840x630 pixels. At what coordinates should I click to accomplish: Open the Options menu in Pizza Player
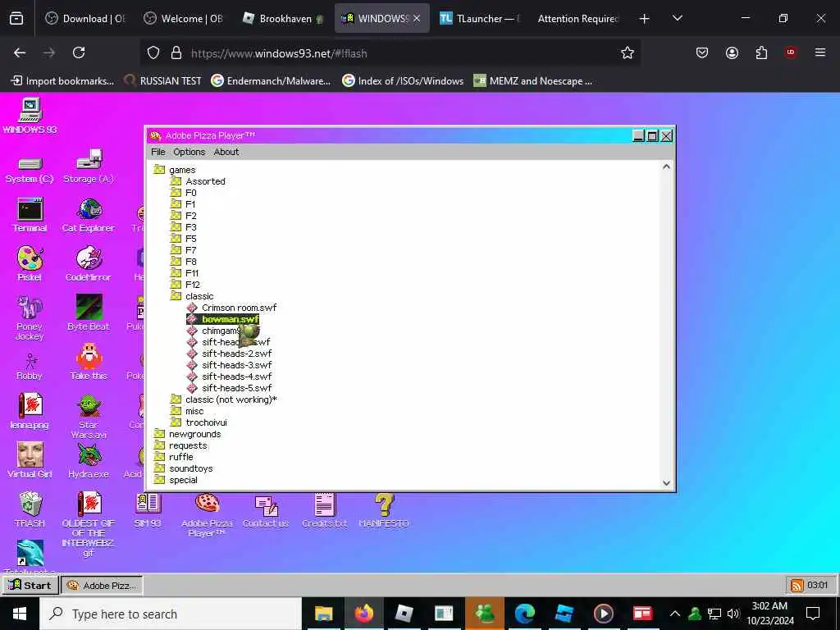(x=189, y=152)
